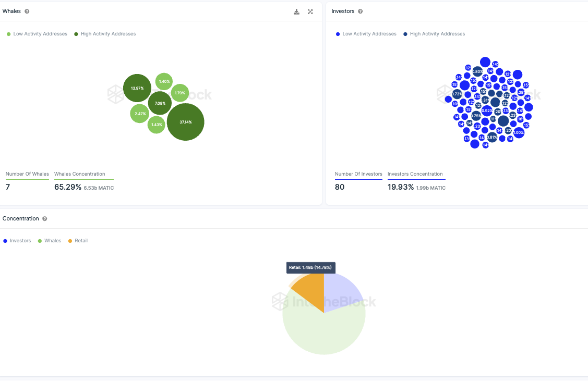Toggle Retail series in Concentration legend
588x383 pixels.
pyautogui.click(x=78, y=241)
